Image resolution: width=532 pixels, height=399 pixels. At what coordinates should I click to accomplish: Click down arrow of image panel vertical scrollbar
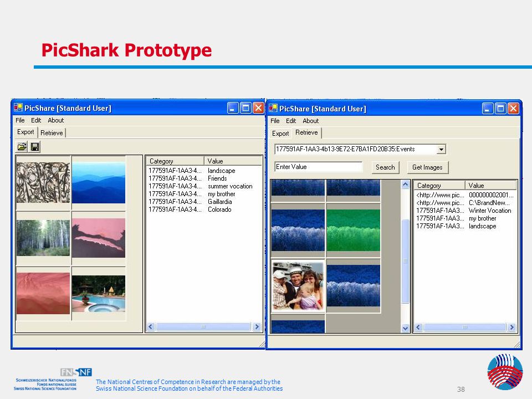(406, 328)
